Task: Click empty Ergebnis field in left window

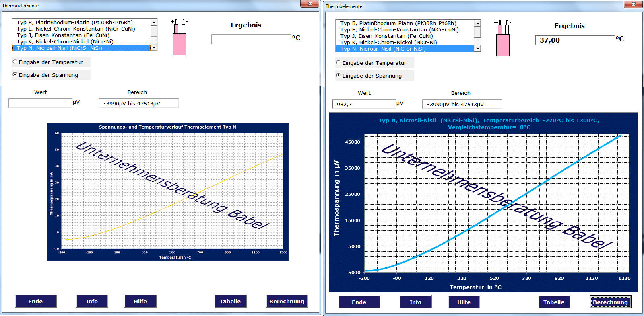Action: coord(251,39)
